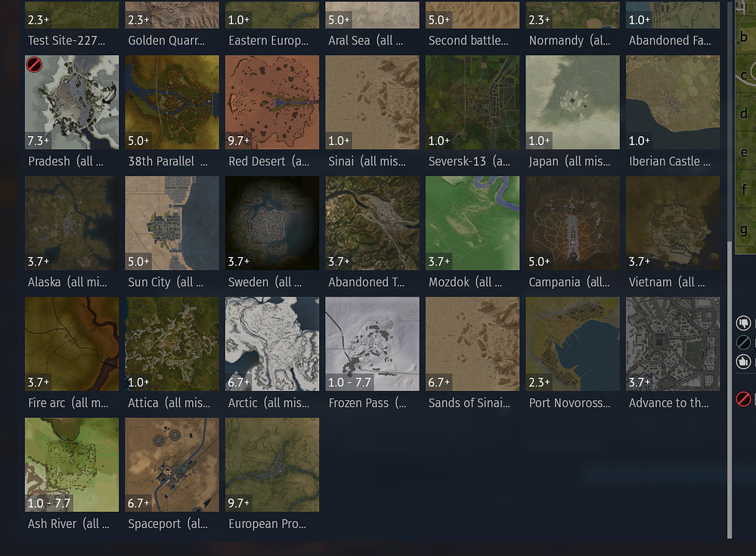This screenshot has height=556, width=756.
Task: Click the Iberian Castle map thumbnail
Action: pos(673,102)
